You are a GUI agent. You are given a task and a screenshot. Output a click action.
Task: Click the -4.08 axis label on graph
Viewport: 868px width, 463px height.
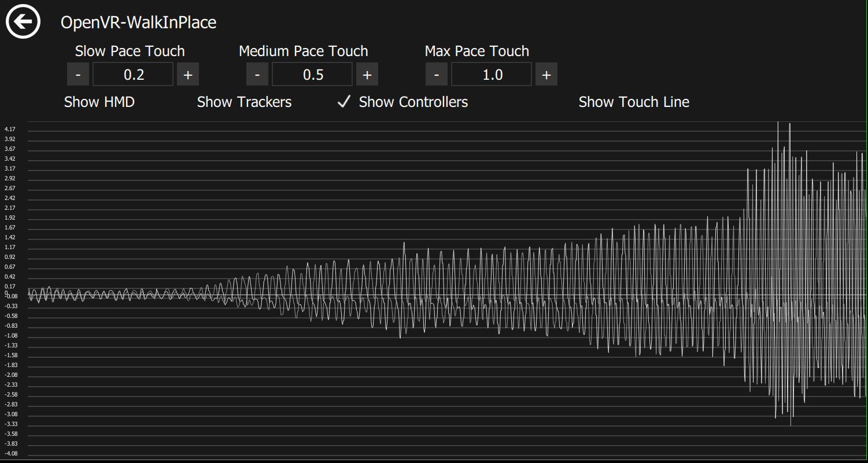11,454
